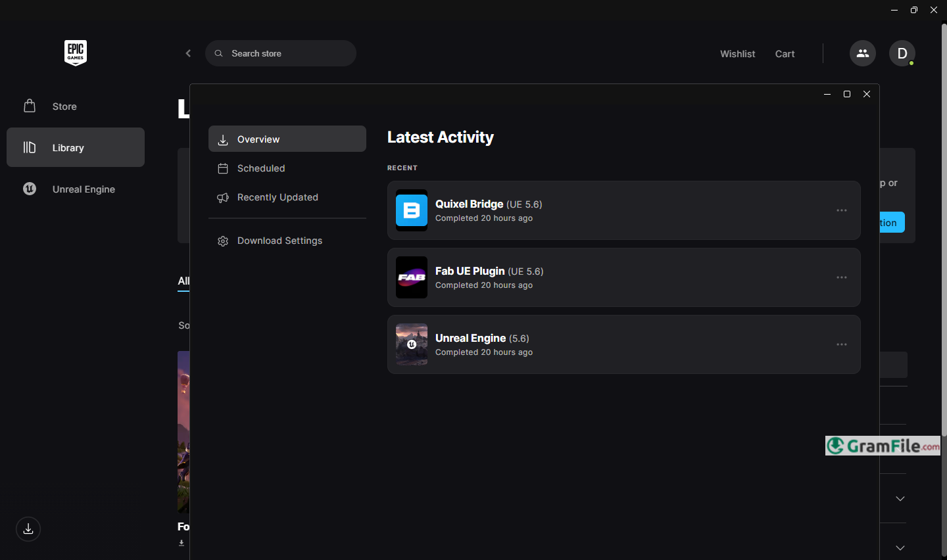Open options menu for Unreal Engine 5.6
The height and width of the screenshot is (560, 947).
point(842,344)
